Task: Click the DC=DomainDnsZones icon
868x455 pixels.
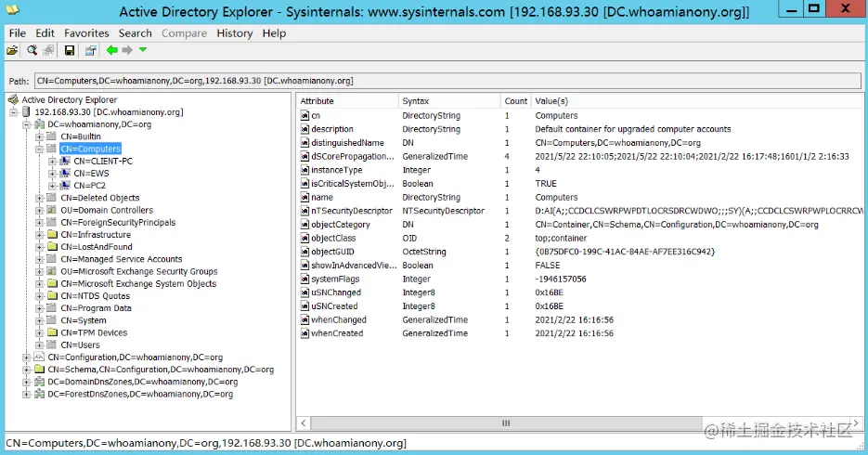Action: [39, 382]
